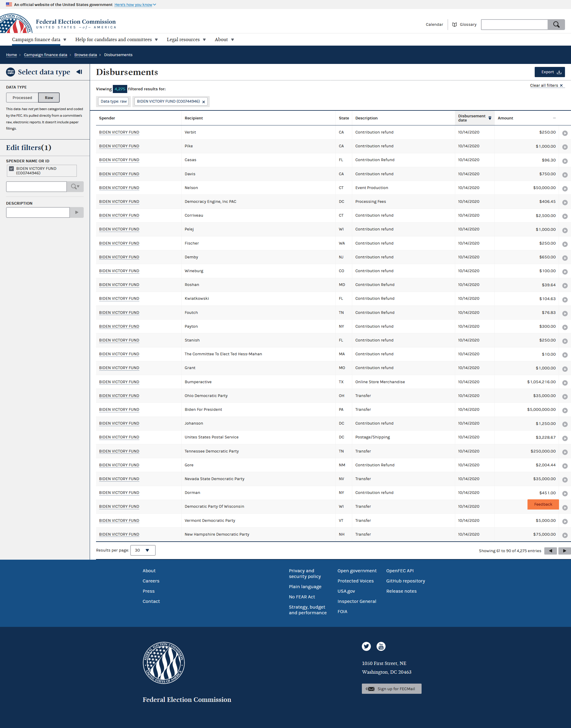Viewport: 571px width, 728px height.
Task: Switch data type to Processed
Action: point(23,98)
